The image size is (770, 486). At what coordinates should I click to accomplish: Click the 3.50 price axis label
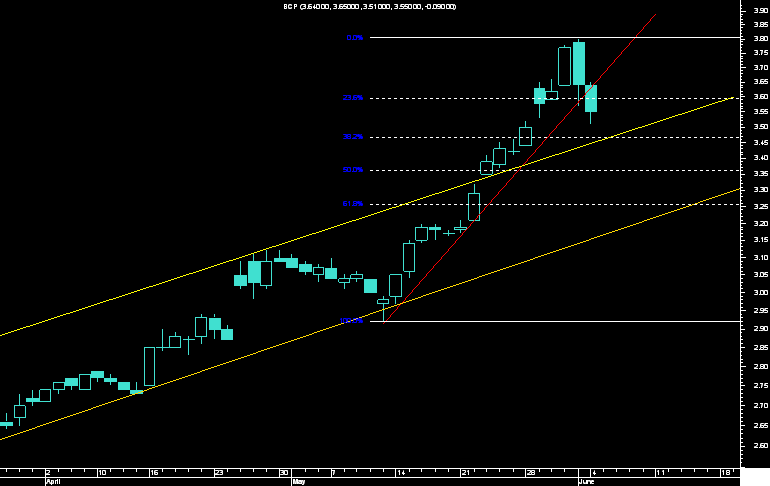pyautogui.click(x=761, y=127)
